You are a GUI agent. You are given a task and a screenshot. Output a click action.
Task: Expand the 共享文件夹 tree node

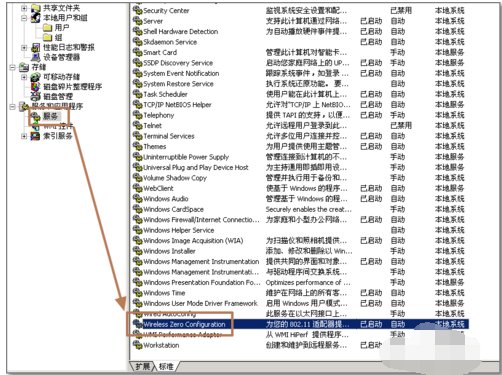(24, 8)
